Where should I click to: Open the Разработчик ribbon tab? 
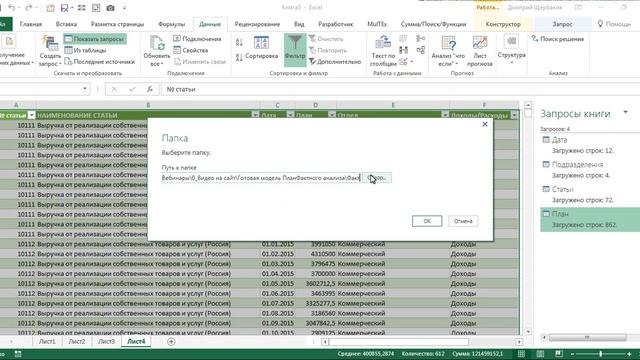[336, 24]
